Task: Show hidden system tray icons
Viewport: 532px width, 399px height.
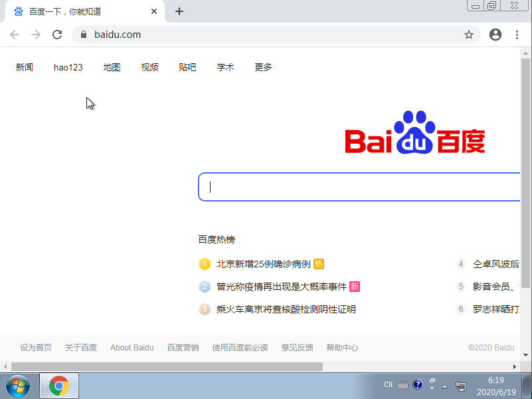Action: click(445, 385)
